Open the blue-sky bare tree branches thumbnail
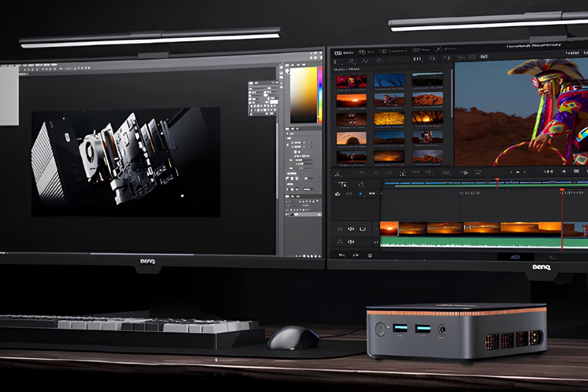Image resolution: width=588 pixels, height=392 pixels. click(389, 80)
